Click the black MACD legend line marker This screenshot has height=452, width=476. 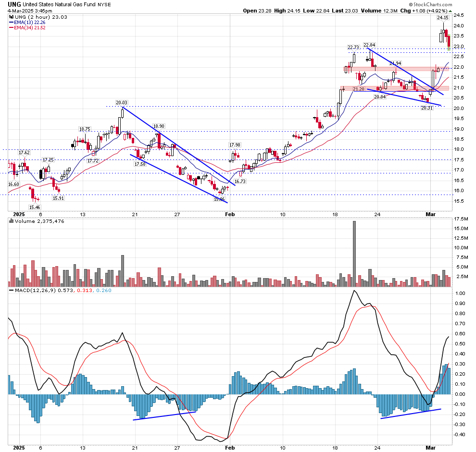click(11, 291)
